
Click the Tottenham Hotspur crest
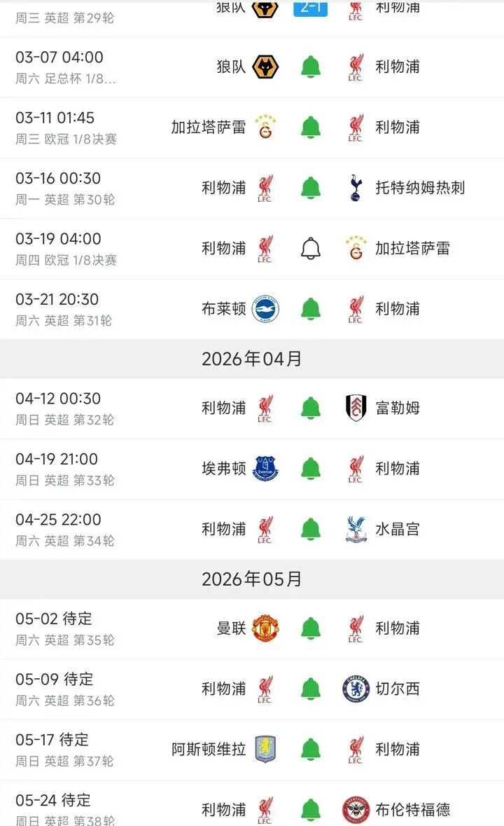coord(356,188)
